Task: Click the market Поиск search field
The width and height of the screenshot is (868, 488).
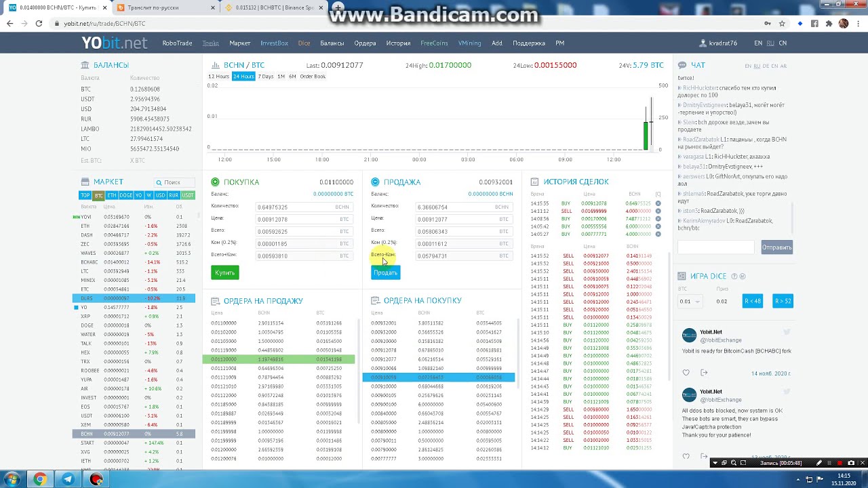Action: (x=174, y=182)
